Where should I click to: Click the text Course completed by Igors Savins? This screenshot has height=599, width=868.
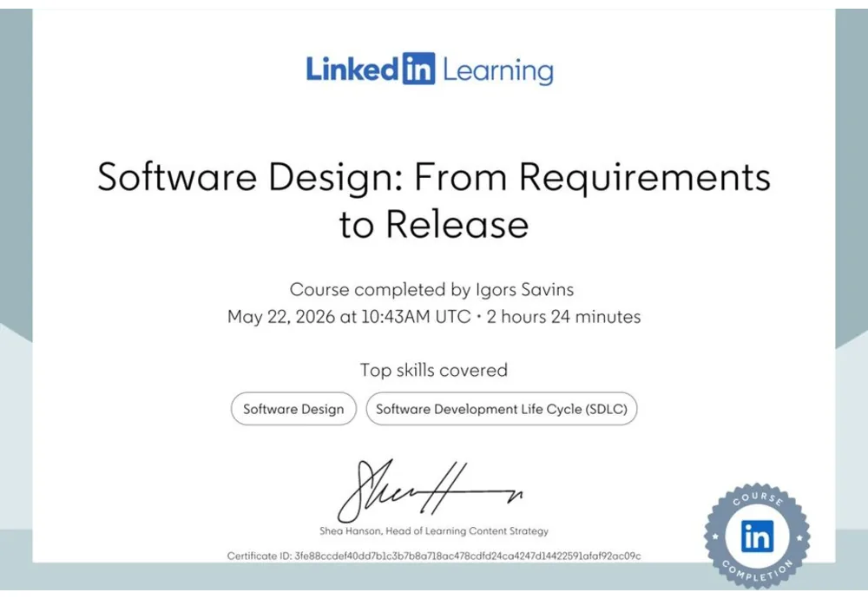(x=431, y=290)
